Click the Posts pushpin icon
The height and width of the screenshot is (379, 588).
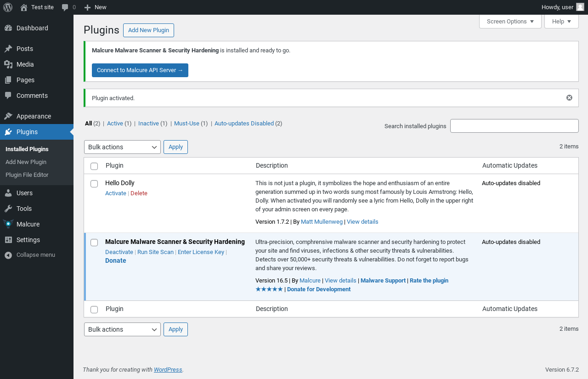tap(8, 49)
